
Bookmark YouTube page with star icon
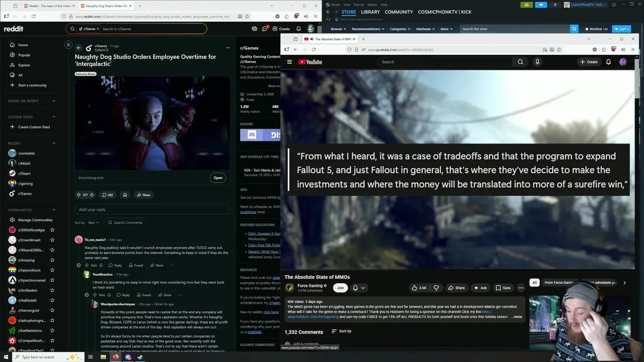pos(559,49)
